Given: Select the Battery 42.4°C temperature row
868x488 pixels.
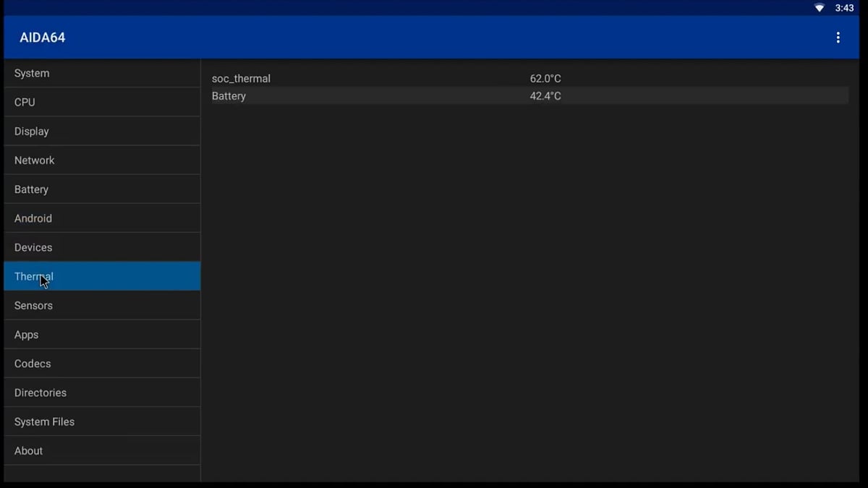Looking at the screenshot, I should [x=528, y=96].
